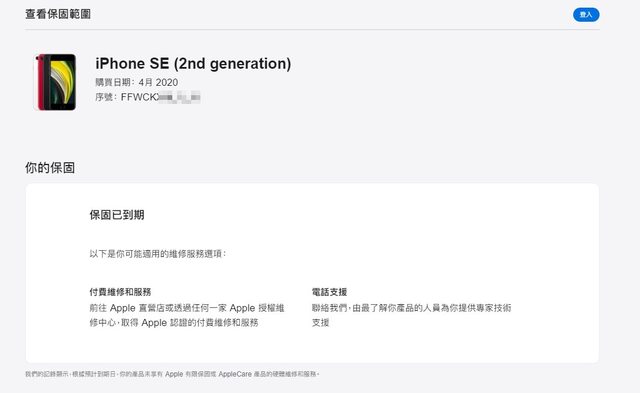The image size is (640, 393).
Task: Select the iPhone SE (2nd generation) title
Action: pos(193,64)
